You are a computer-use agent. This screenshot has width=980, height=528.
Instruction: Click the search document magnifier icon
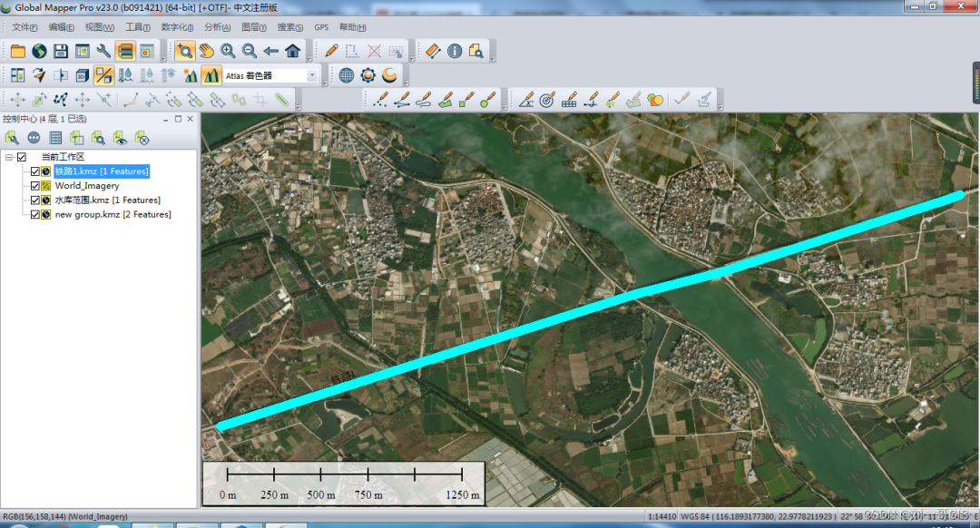pyautogui.click(x=475, y=51)
